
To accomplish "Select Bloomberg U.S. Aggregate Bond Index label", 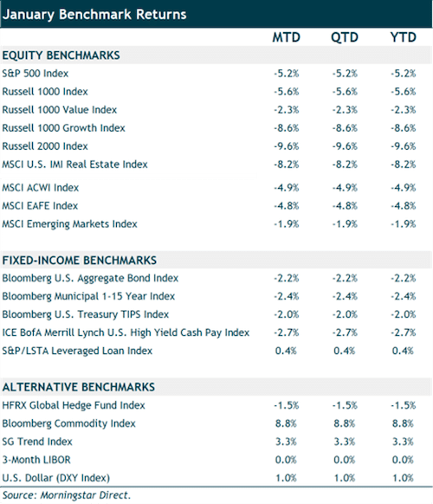I will click(90, 278).
